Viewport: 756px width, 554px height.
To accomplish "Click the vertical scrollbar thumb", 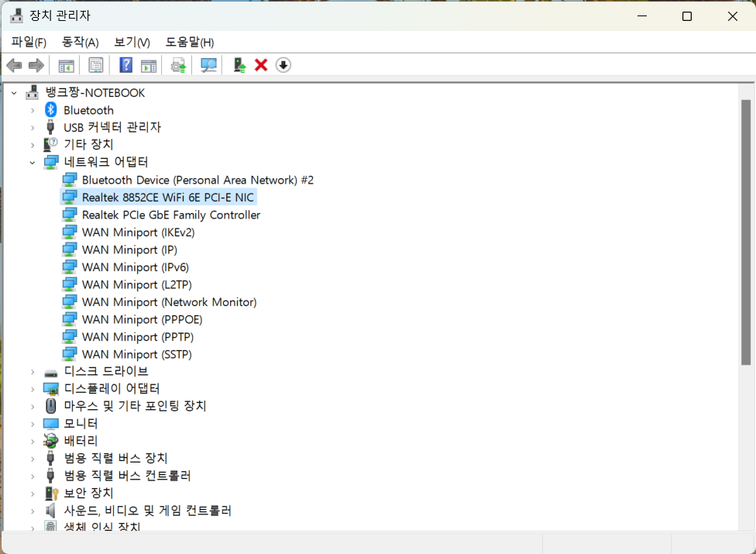I will [x=746, y=232].
